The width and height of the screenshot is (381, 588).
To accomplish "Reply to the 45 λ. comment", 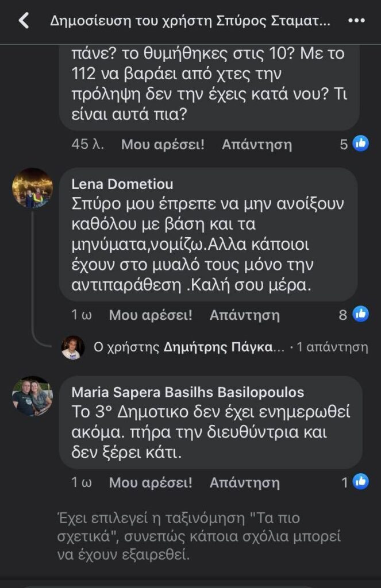I will click(x=257, y=144).
